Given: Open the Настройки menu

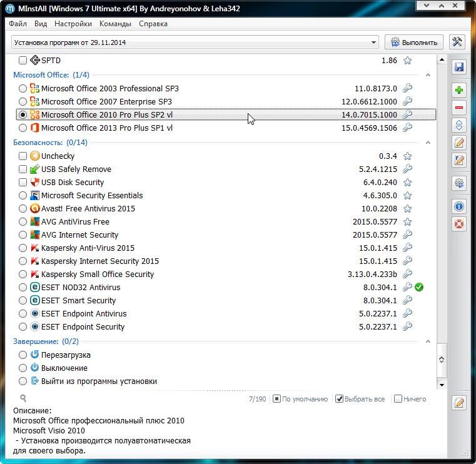Looking at the screenshot, I should point(73,24).
